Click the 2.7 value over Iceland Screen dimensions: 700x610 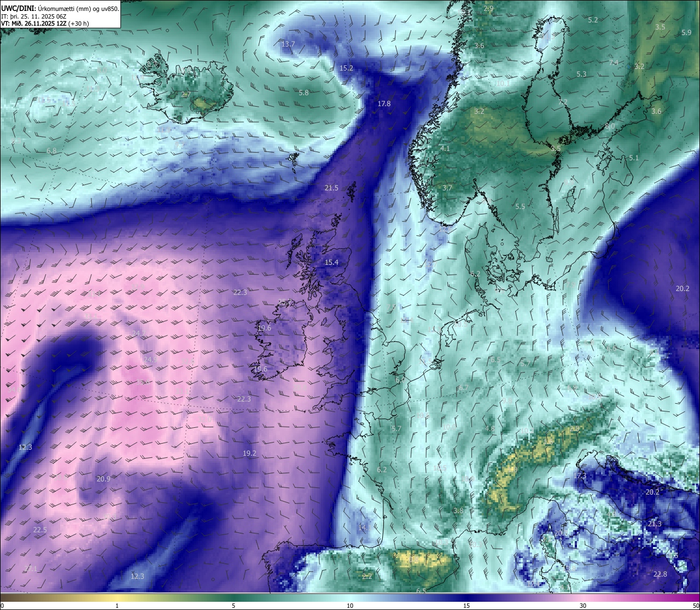186,94
